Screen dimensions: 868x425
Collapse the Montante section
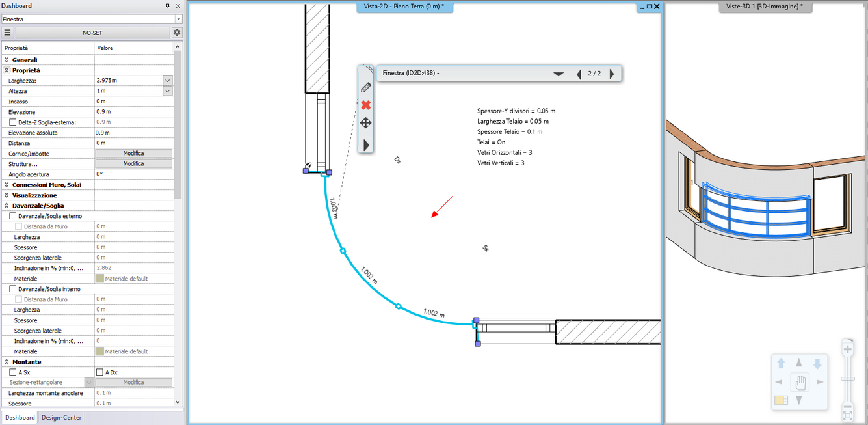7,362
